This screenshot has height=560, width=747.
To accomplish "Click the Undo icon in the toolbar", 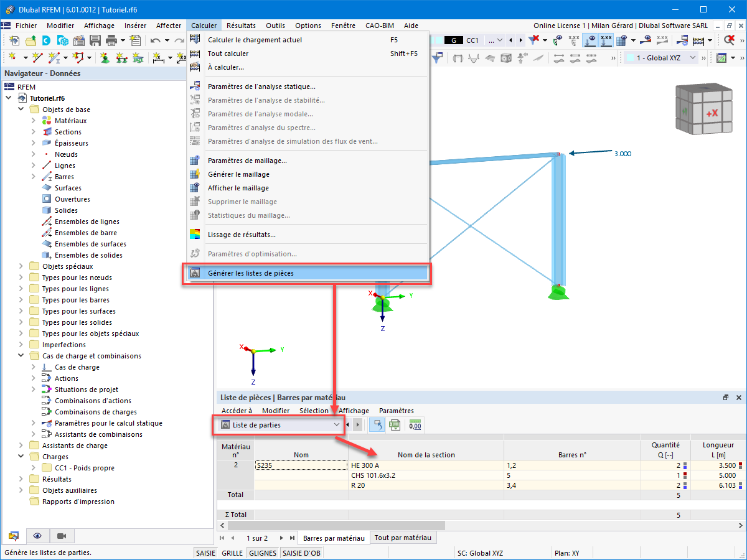I will tap(157, 40).
